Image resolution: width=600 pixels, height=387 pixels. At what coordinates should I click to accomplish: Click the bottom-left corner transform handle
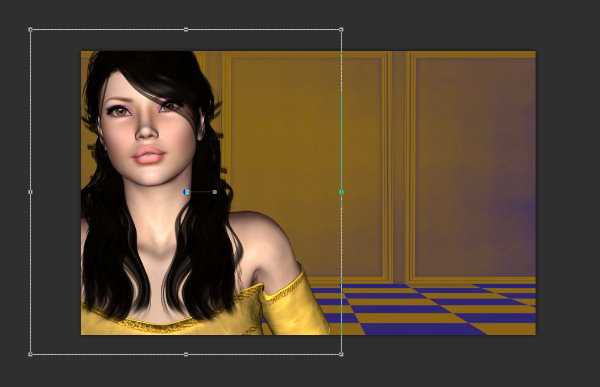(x=30, y=354)
